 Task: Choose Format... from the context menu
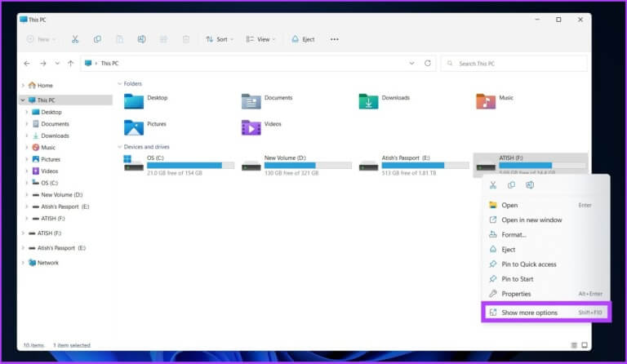[546, 234]
